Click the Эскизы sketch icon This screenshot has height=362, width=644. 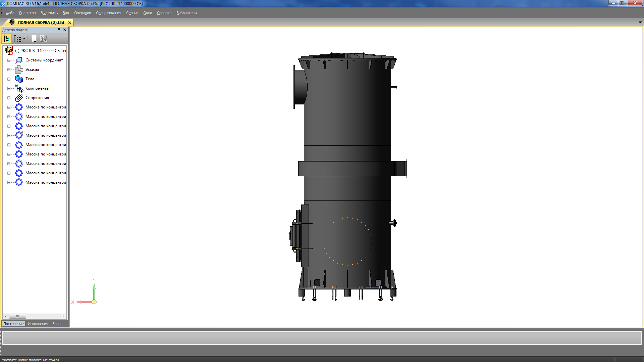coord(19,70)
